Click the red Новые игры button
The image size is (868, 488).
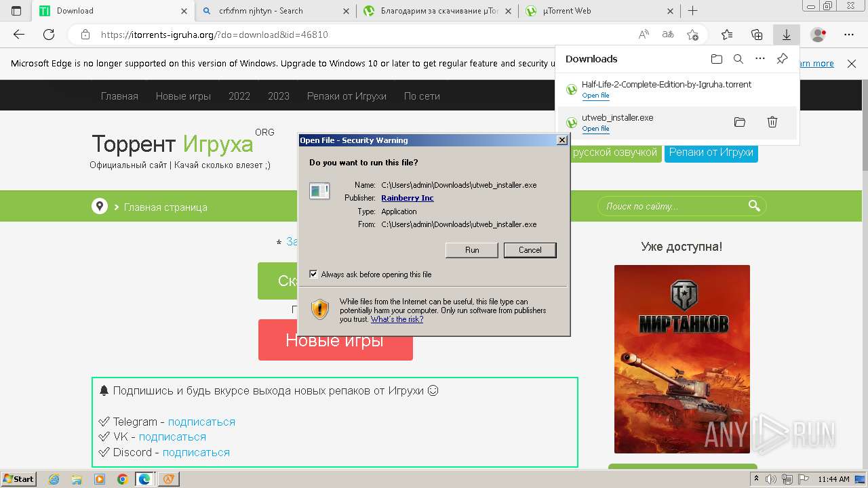tap(336, 340)
